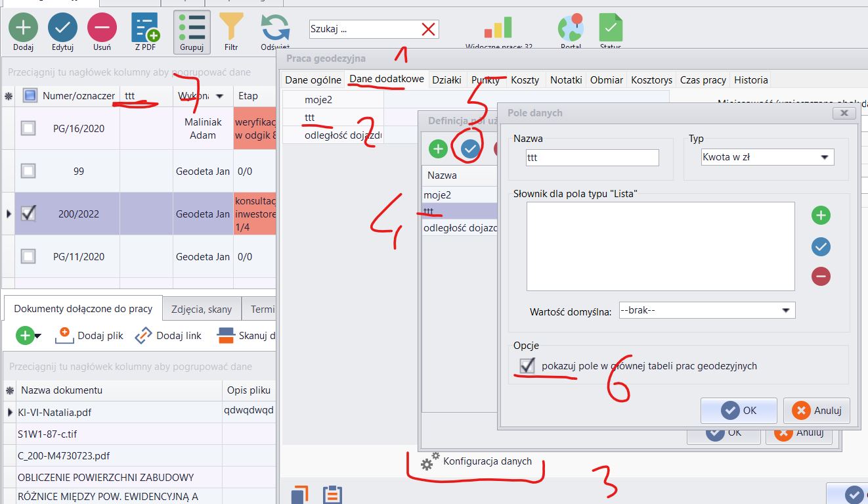This screenshot has height=504, width=868.
Task: Open the Portal globe icon
Action: click(571, 27)
